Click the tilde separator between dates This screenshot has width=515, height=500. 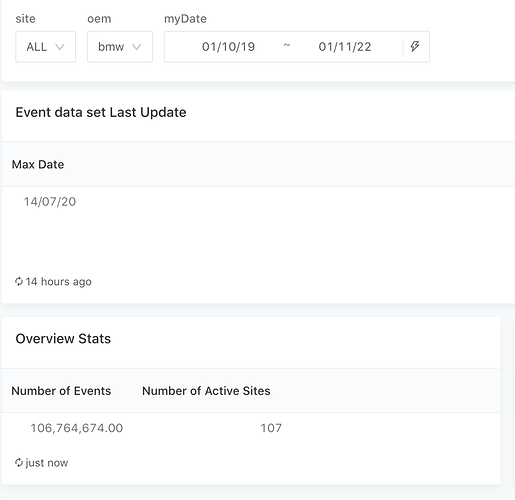[287, 45]
